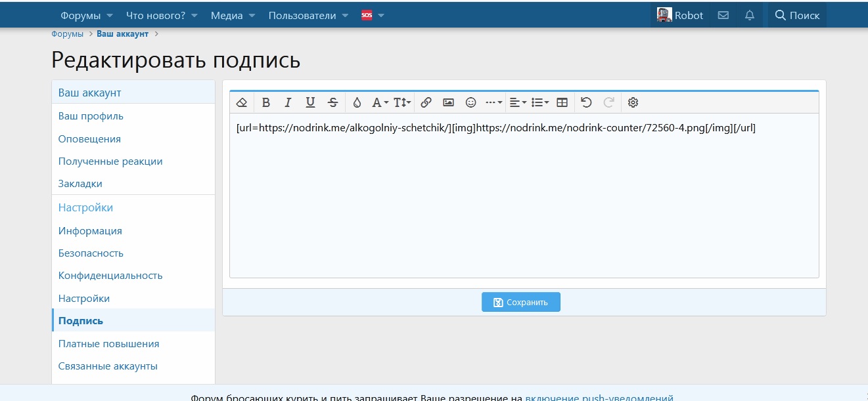This screenshot has height=401, width=868.
Task: Toggle strikethrough formatting
Action: click(333, 102)
